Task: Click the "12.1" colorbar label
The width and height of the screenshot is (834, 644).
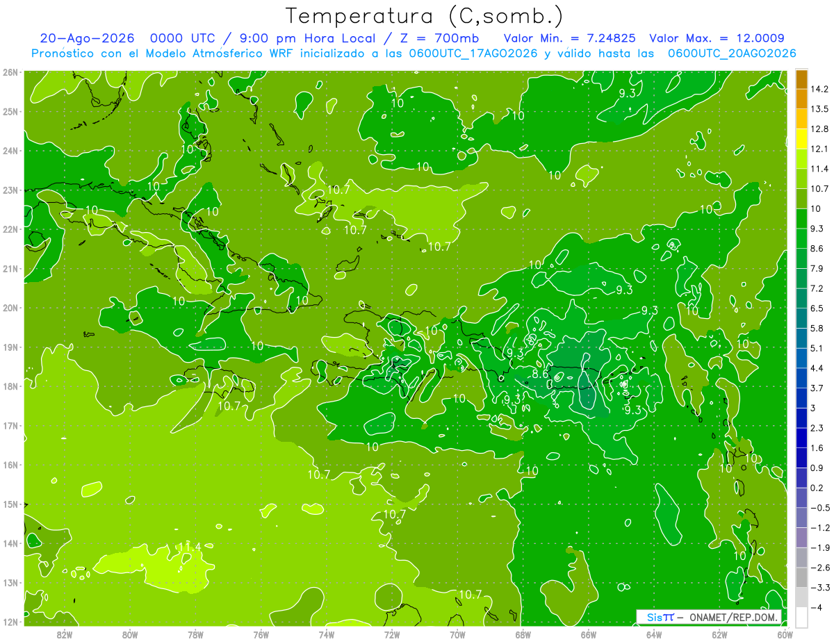Action: [x=819, y=149]
